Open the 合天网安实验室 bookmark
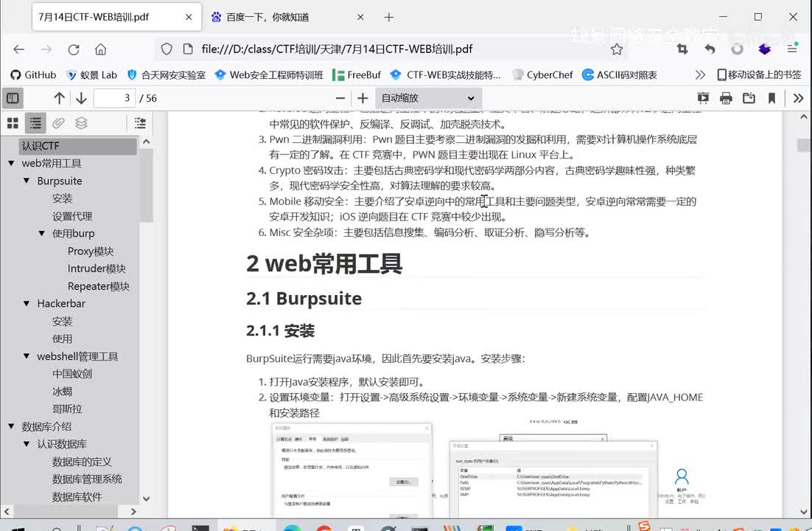 [167, 74]
